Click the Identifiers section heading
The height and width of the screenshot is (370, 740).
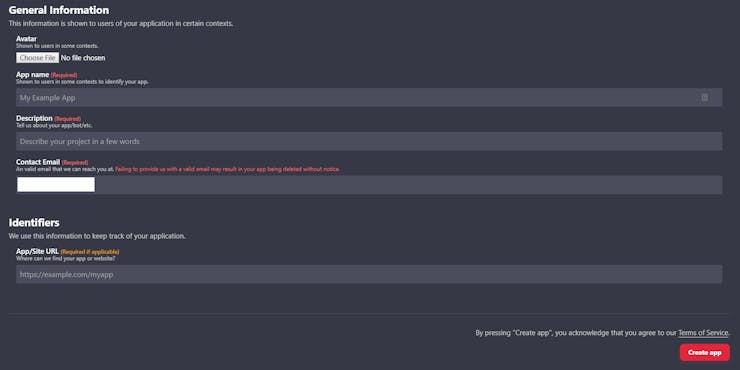[34, 222]
